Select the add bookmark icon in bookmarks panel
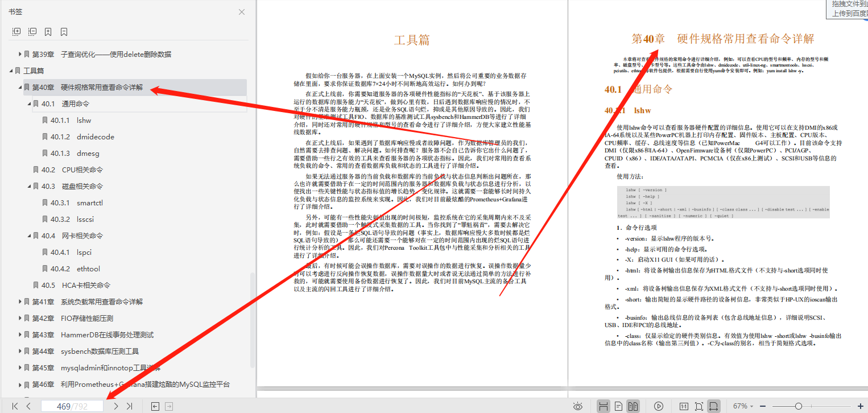This screenshot has height=413, width=868. tap(48, 31)
